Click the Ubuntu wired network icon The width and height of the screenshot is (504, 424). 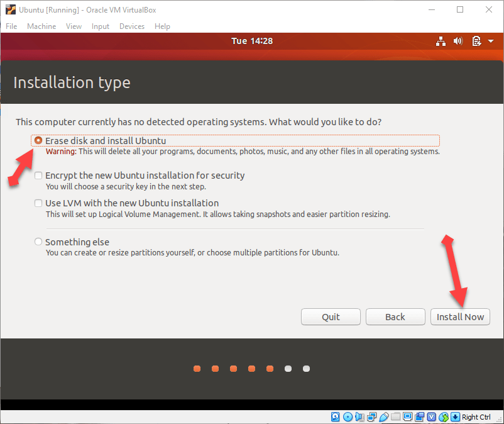coord(440,42)
